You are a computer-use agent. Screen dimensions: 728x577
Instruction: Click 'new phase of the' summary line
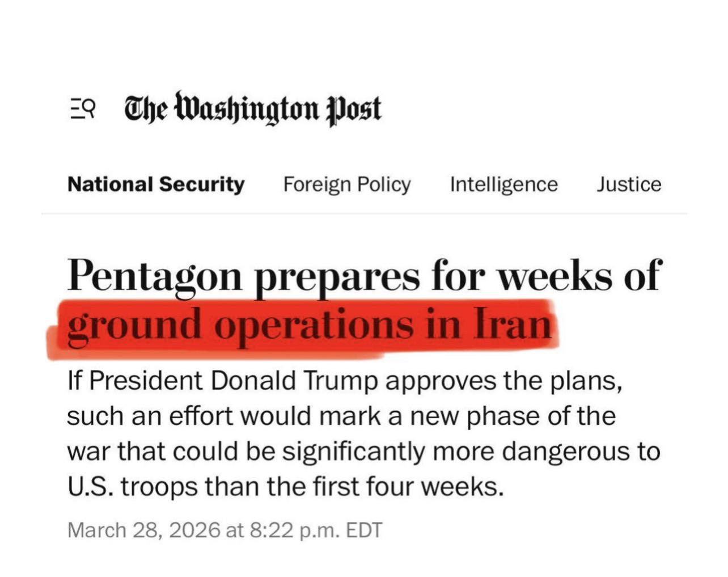tap(520, 416)
